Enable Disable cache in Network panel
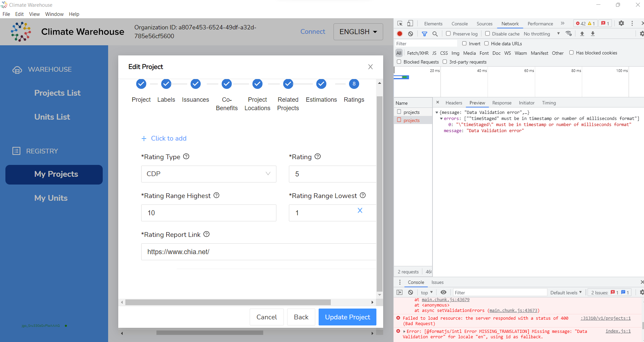 click(x=488, y=33)
